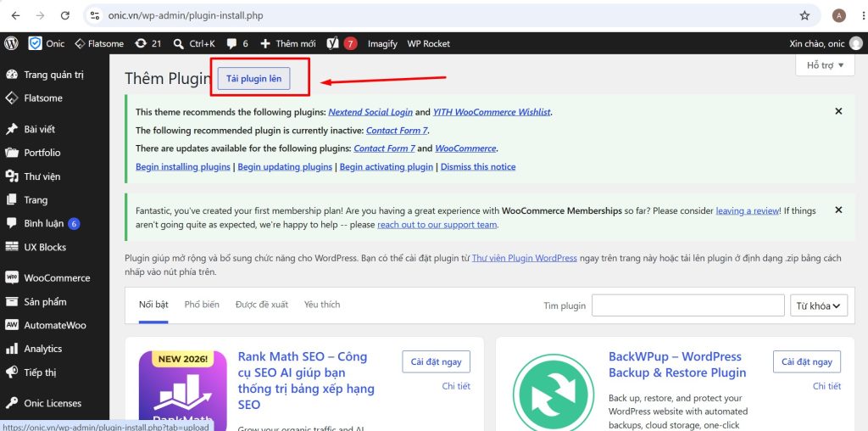This screenshot has width=868, height=431.
Task: Open AutomateWoo in sidebar
Action: coord(54,325)
